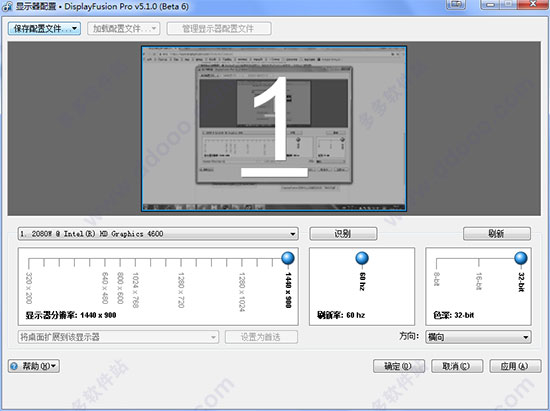The image size is (550, 411).
Task: Click the 刷新 refresh button
Action: 497,234
